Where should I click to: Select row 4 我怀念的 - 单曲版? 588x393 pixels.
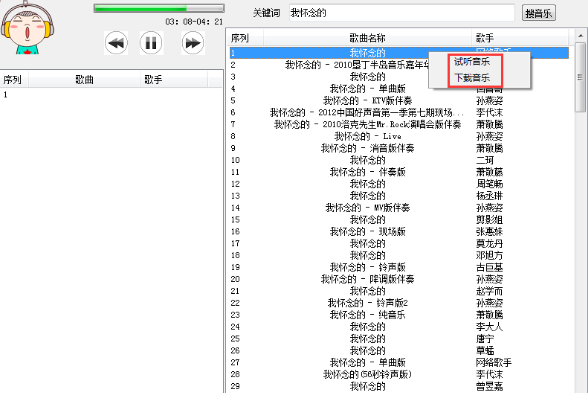tap(399, 89)
